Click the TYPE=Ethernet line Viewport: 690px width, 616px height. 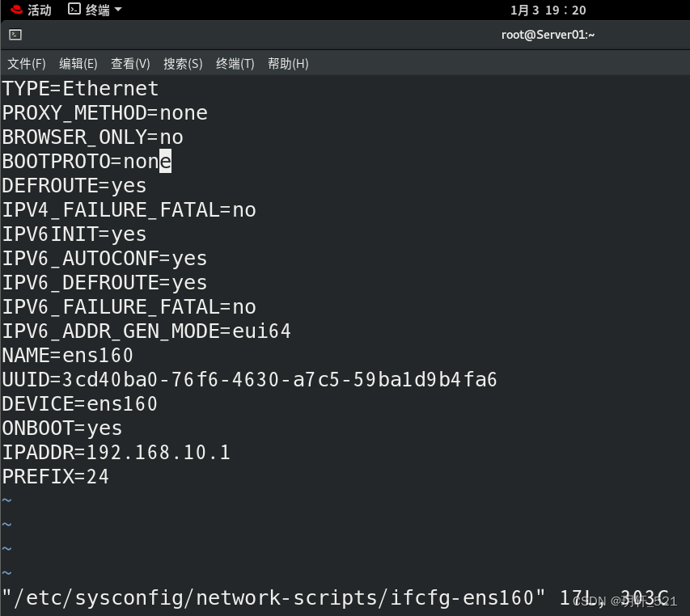pos(80,89)
